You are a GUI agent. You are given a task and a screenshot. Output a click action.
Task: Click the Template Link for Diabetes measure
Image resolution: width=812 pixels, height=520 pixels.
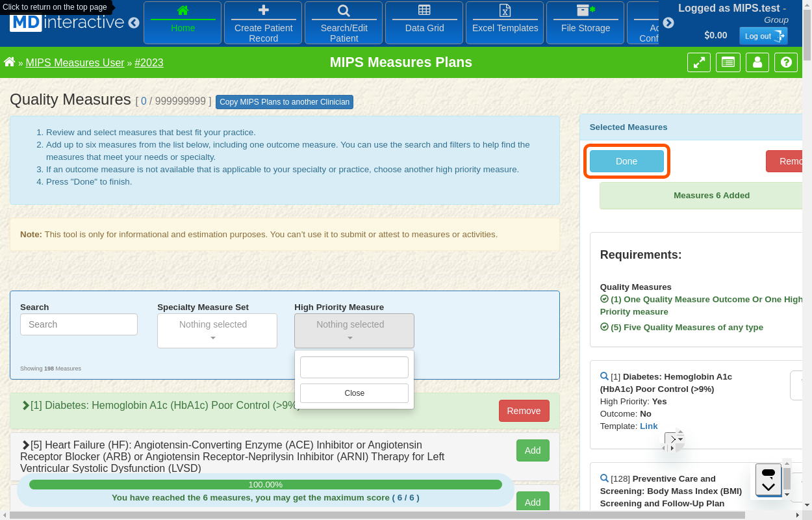click(648, 426)
